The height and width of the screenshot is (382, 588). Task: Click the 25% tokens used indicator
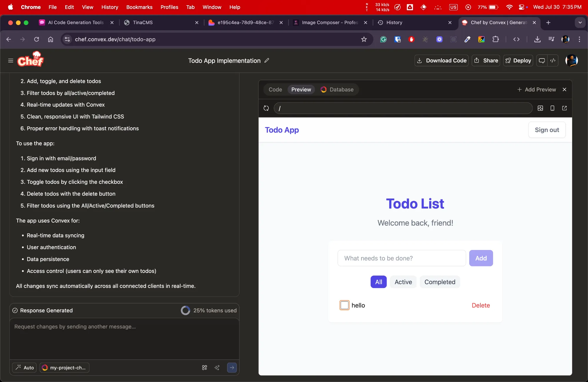[209, 311]
